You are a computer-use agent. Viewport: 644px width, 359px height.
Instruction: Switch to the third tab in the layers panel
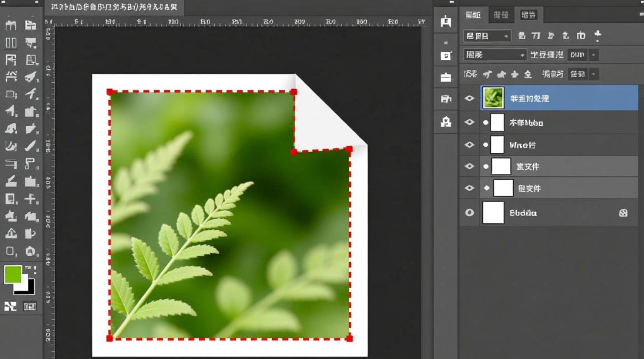pyautogui.click(x=529, y=15)
